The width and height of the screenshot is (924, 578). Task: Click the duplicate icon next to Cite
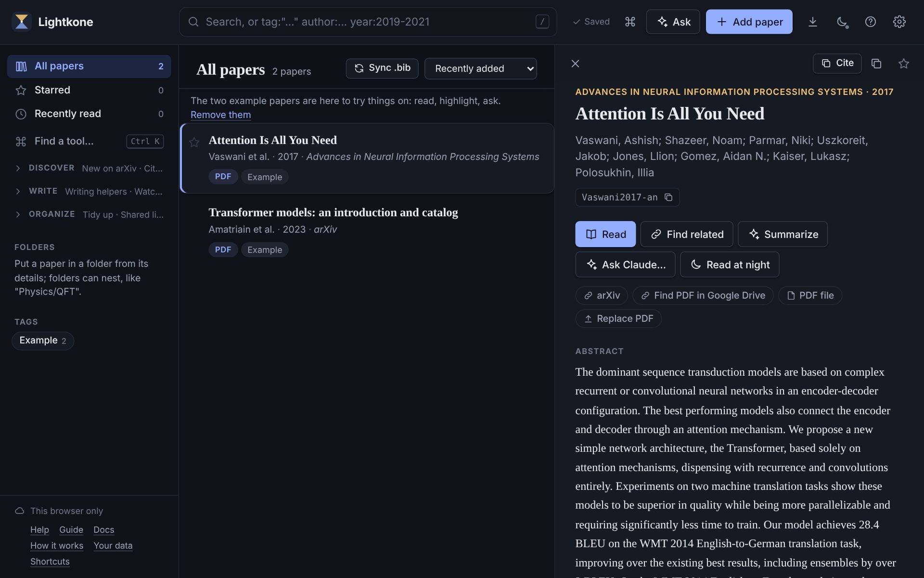coord(876,64)
